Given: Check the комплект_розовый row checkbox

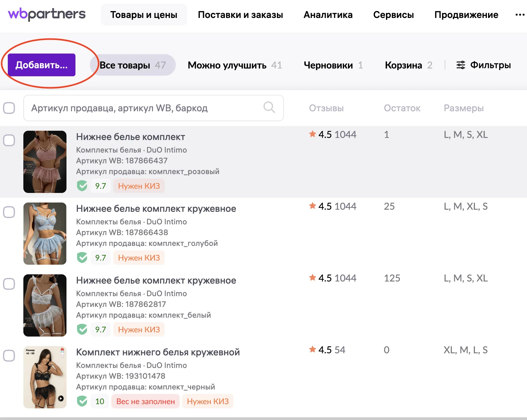Looking at the screenshot, I should 9,139.
